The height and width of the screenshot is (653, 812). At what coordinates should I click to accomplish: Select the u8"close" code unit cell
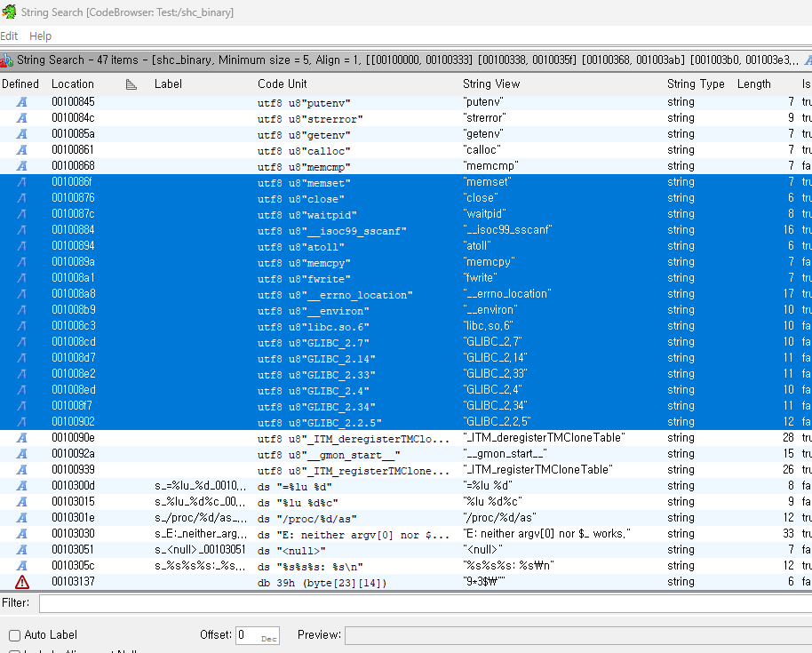click(x=301, y=199)
